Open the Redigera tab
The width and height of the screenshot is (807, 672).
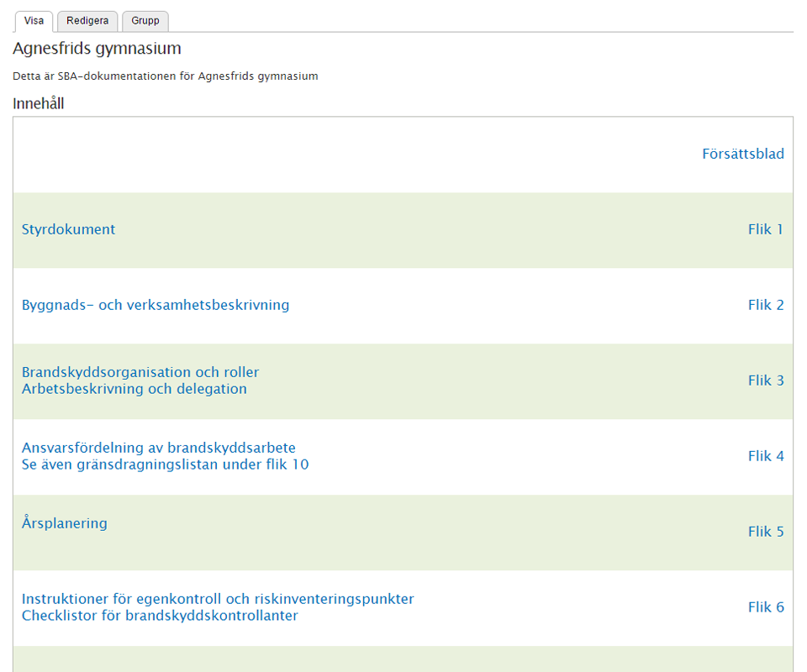tap(87, 21)
